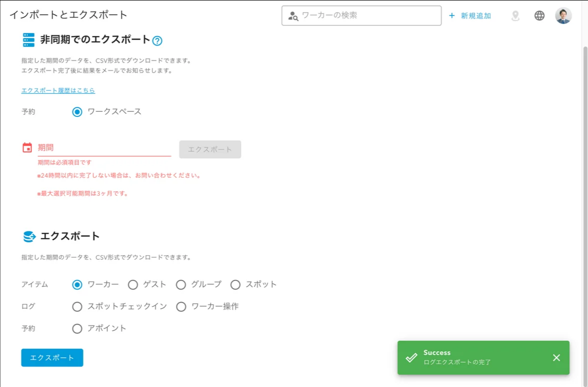The width and height of the screenshot is (588, 387).
Task: Click the インポートとエクスポート page title
Action: (68, 14)
